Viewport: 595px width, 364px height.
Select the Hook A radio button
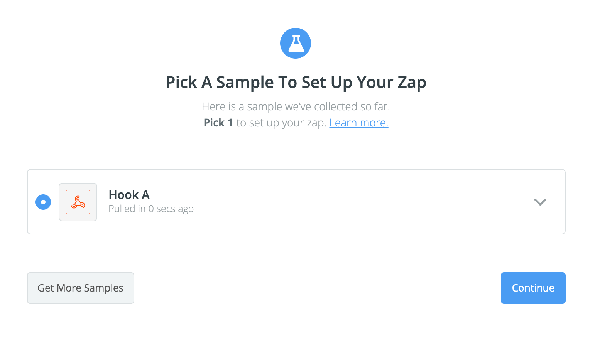tap(43, 202)
